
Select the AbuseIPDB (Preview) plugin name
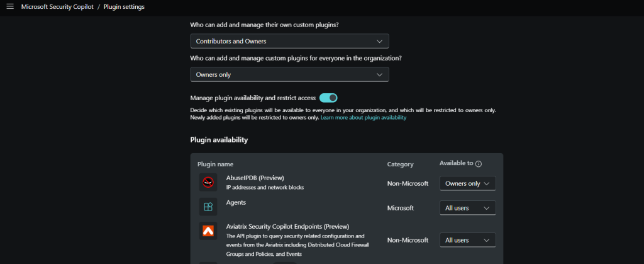255,178
